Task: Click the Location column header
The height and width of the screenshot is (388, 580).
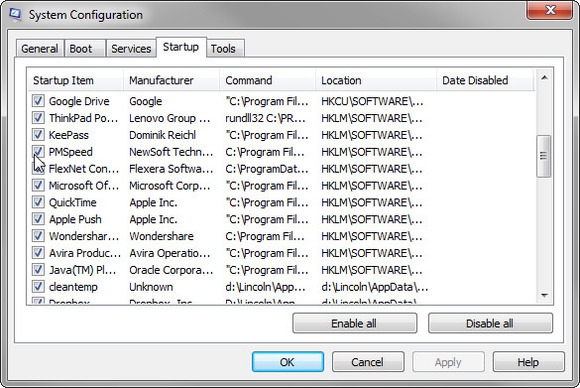Action: click(x=376, y=80)
